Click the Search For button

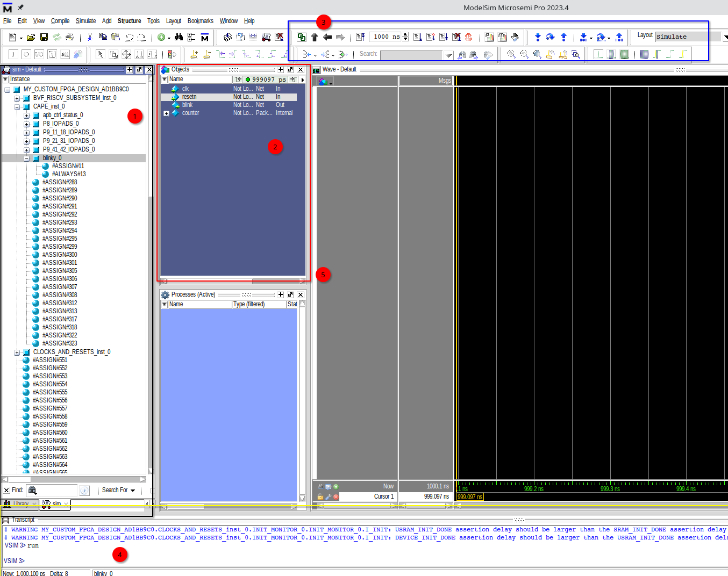point(118,490)
